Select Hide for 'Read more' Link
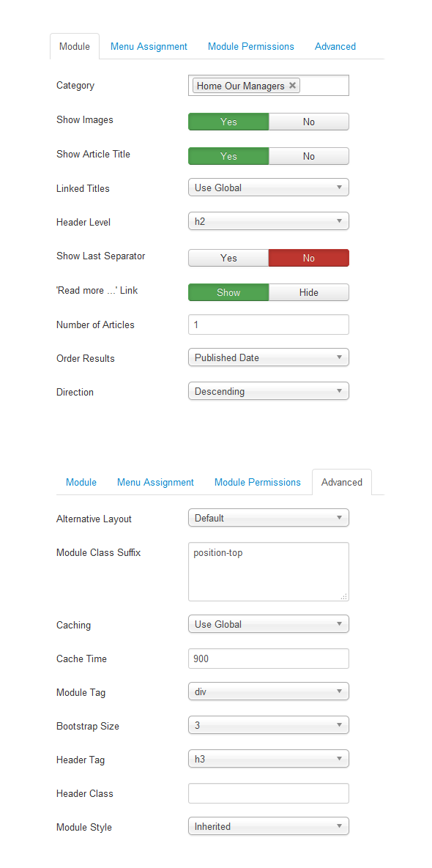432x868 pixels. [x=309, y=292]
